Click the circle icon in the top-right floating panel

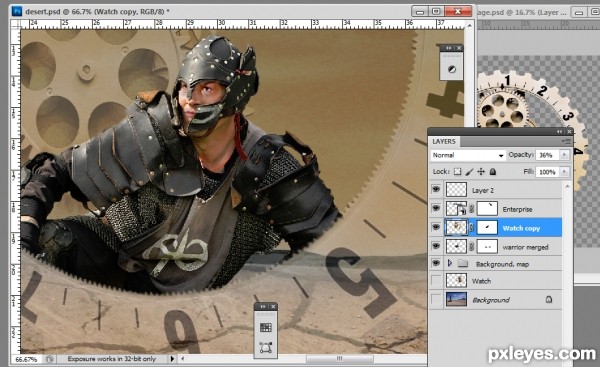[452, 69]
